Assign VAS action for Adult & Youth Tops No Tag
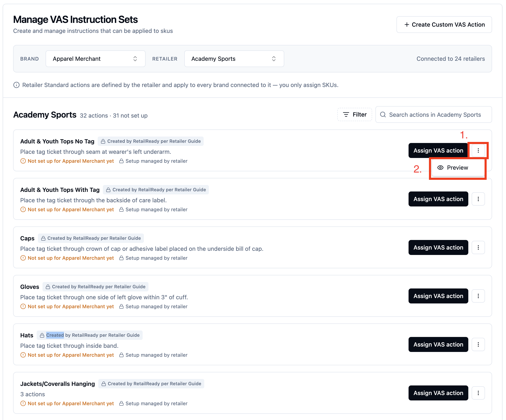 coord(438,150)
